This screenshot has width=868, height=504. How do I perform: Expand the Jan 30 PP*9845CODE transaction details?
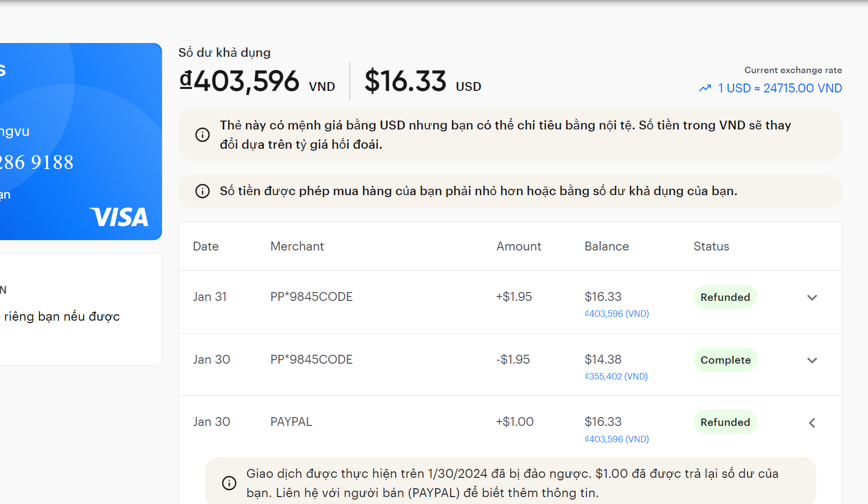pos(812,360)
